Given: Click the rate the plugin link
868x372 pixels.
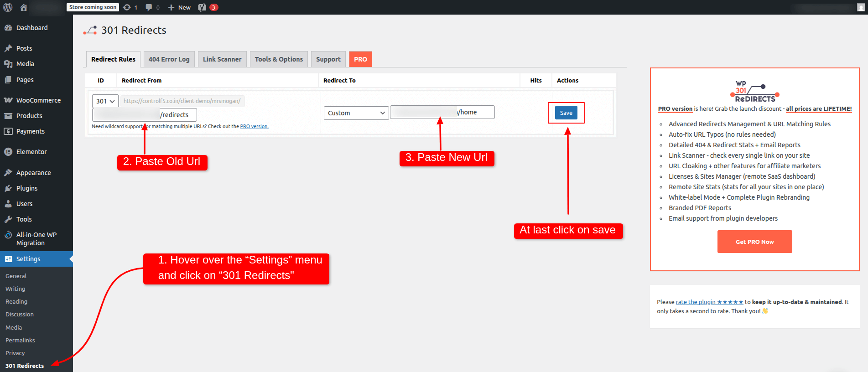Looking at the screenshot, I should pos(709,302).
